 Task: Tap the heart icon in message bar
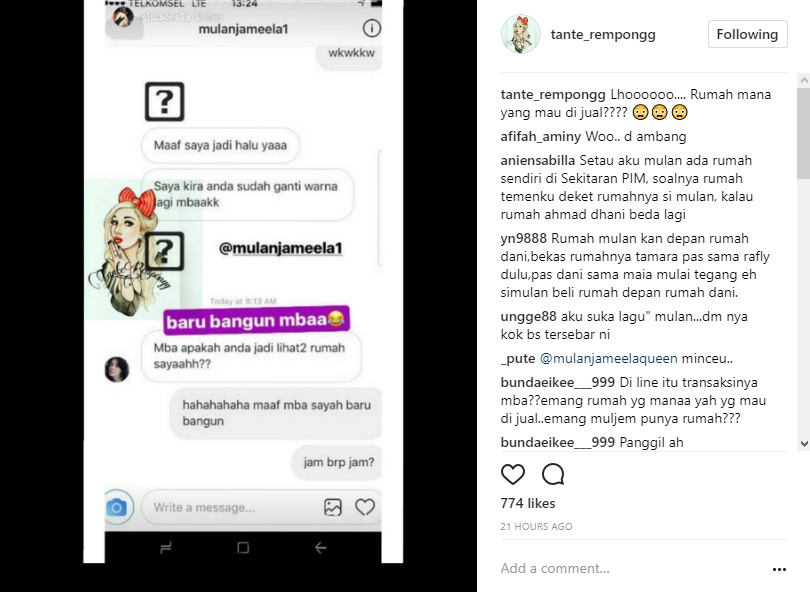(365, 507)
